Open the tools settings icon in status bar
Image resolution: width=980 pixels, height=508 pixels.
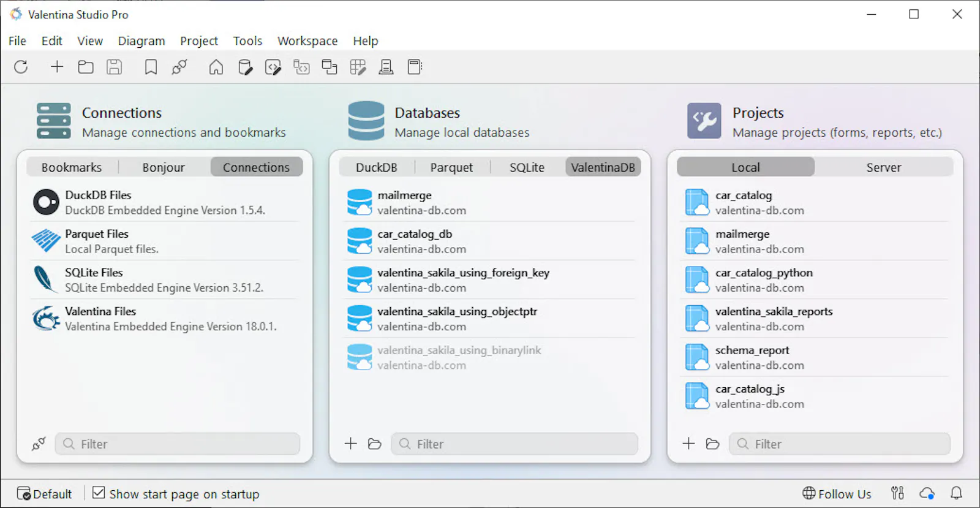click(898, 493)
